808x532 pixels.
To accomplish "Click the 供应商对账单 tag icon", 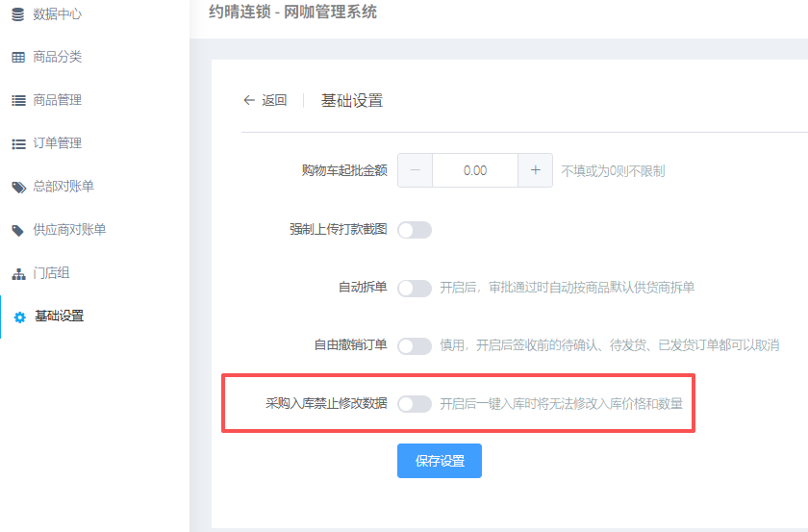I will coord(18,231).
